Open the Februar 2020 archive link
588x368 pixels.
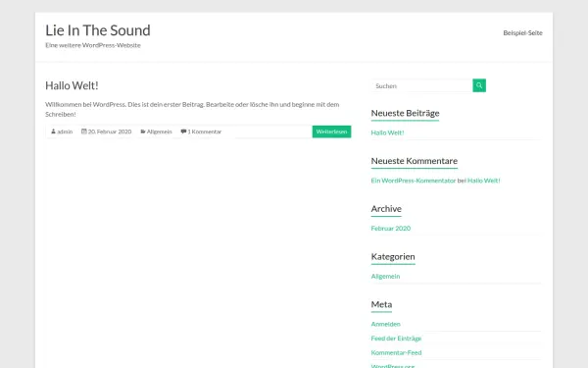pyautogui.click(x=391, y=229)
